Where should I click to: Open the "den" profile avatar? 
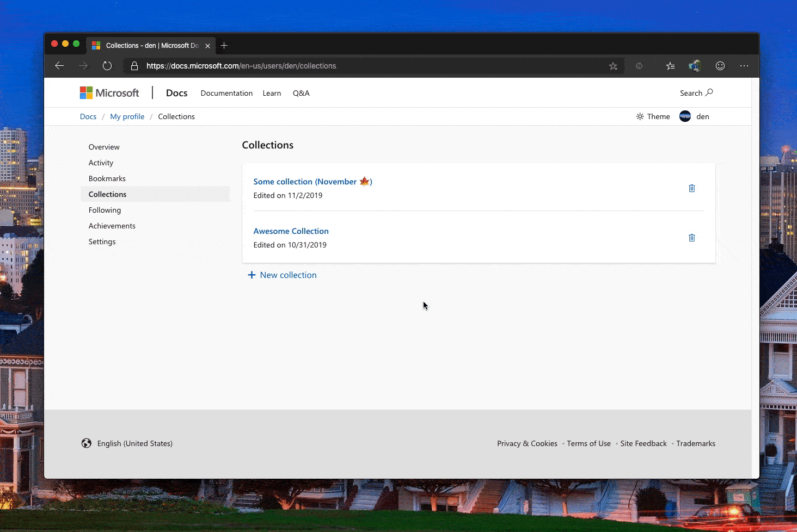(x=685, y=116)
